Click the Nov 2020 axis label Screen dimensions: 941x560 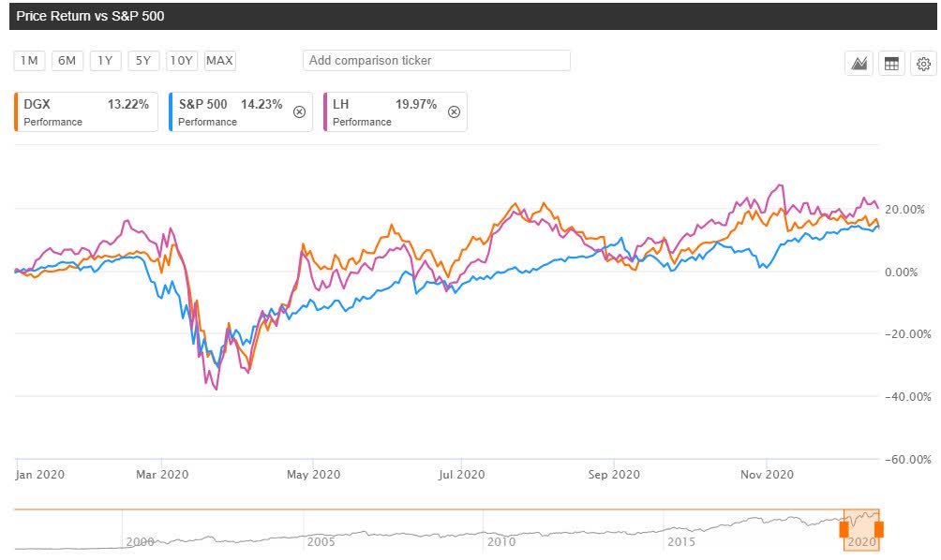pyautogui.click(x=769, y=475)
